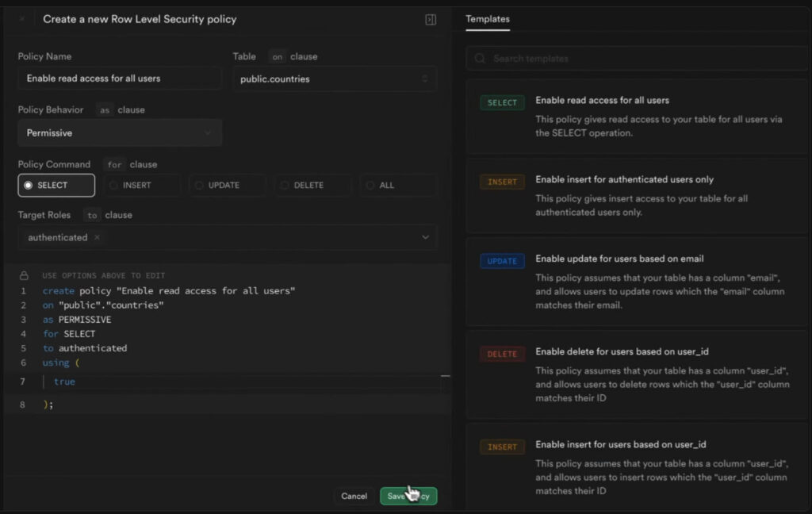812x514 pixels.
Task: Click the collapse panel icon in the header
Action: click(x=431, y=19)
